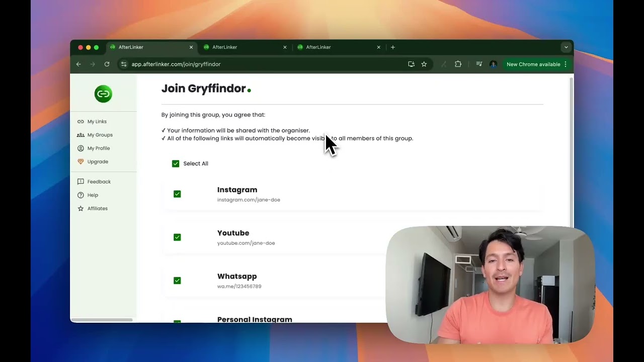Open My Links in sidebar
644x362 pixels.
click(92, 122)
